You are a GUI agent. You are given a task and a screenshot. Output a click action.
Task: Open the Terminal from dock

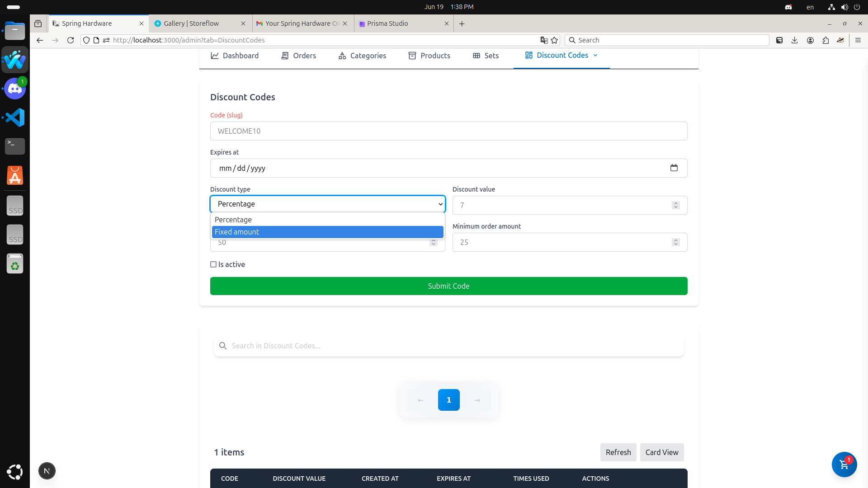click(x=15, y=146)
